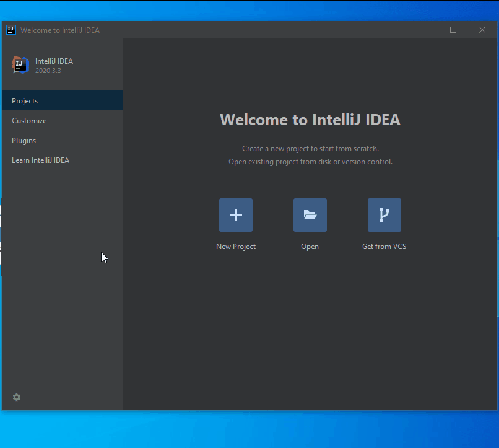Switch to the Projects tab
The height and width of the screenshot is (448, 499).
pos(25,100)
